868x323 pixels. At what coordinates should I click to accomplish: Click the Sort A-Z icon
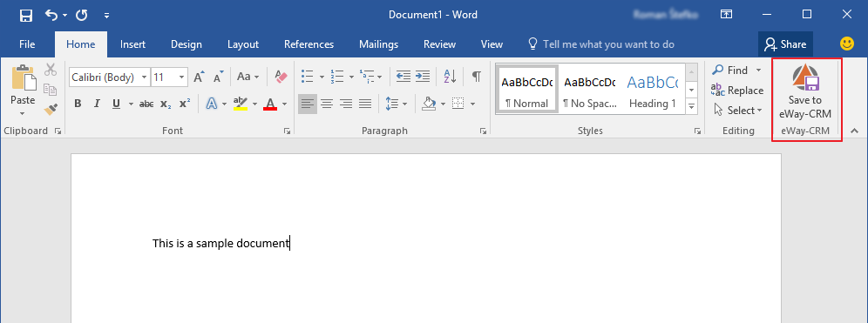[450, 77]
